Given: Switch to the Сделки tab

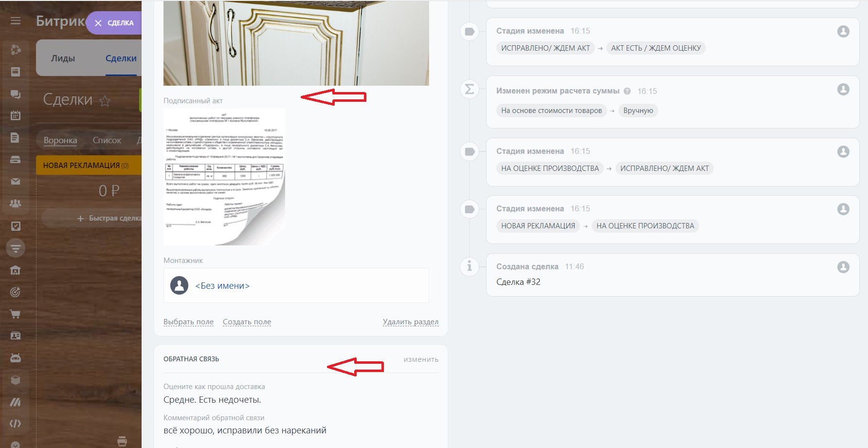Looking at the screenshot, I should (121, 58).
